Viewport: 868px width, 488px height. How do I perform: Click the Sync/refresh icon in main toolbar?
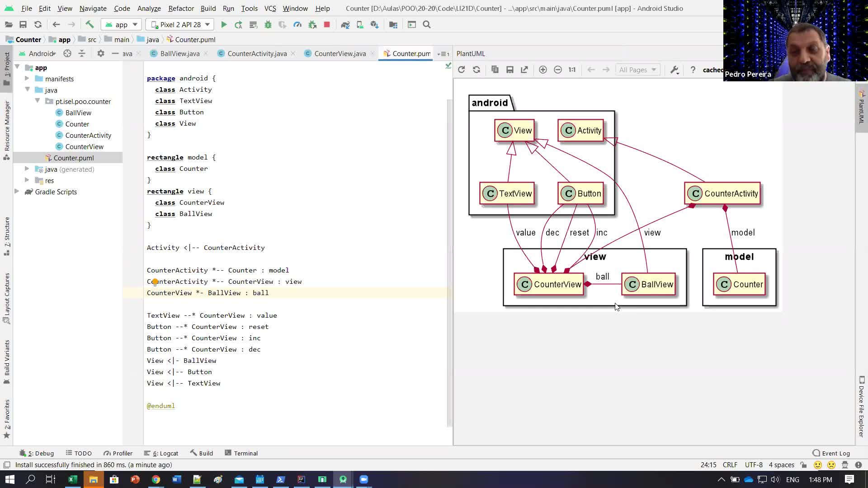pos(38,24)
